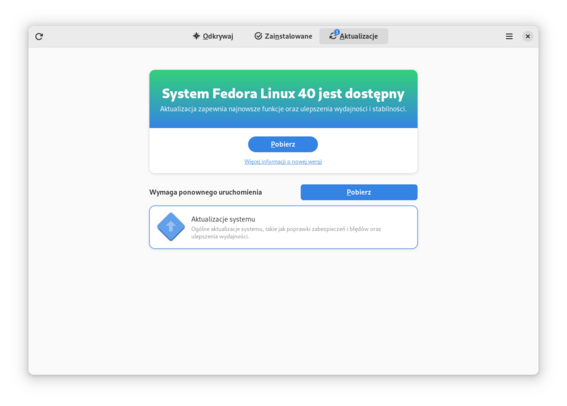Screen dimensions: 567x406
Task: Click the refresh updates icon
Action: pos(39,36)
